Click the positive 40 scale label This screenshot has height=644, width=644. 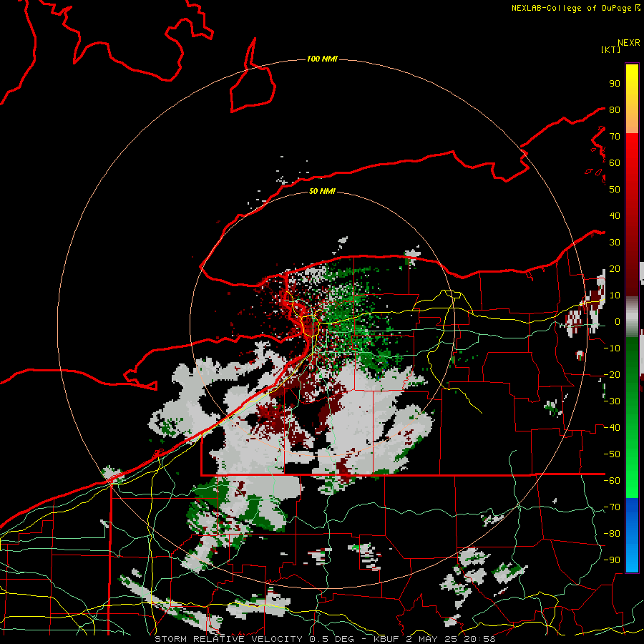click(x=615, y=215)
